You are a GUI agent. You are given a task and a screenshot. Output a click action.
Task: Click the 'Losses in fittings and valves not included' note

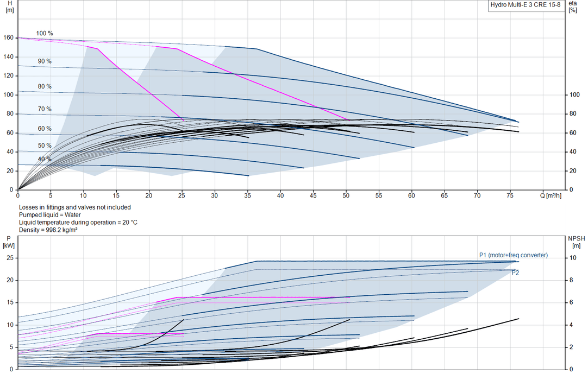[75, 207]
